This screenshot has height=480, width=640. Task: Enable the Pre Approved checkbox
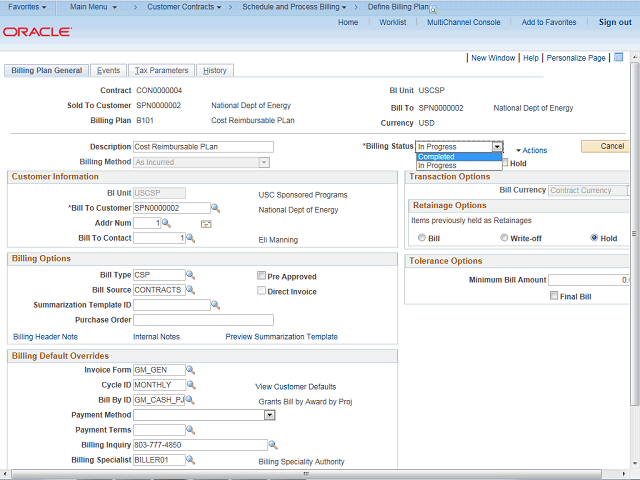click(x=260, y=276)
